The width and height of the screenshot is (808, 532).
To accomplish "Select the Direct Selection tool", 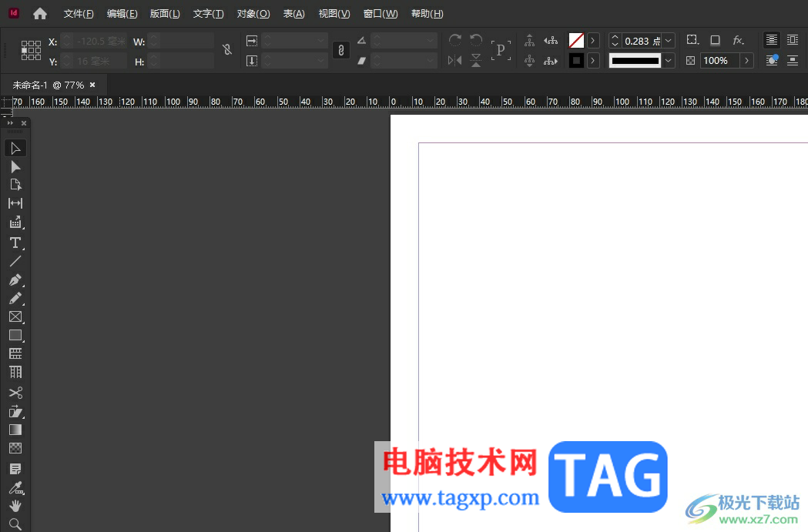I will pyautogui.click(x=15, y=166).
